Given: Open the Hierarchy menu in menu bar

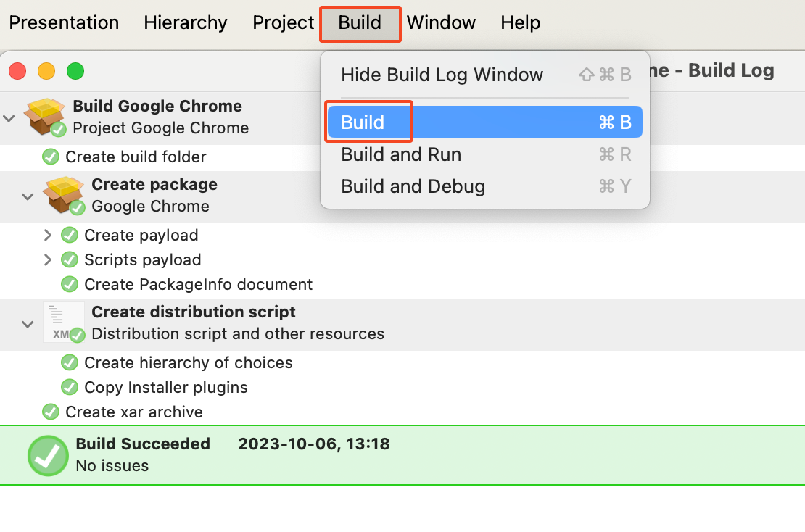Looking at the screenshot, I should click(x=186, y=22).
